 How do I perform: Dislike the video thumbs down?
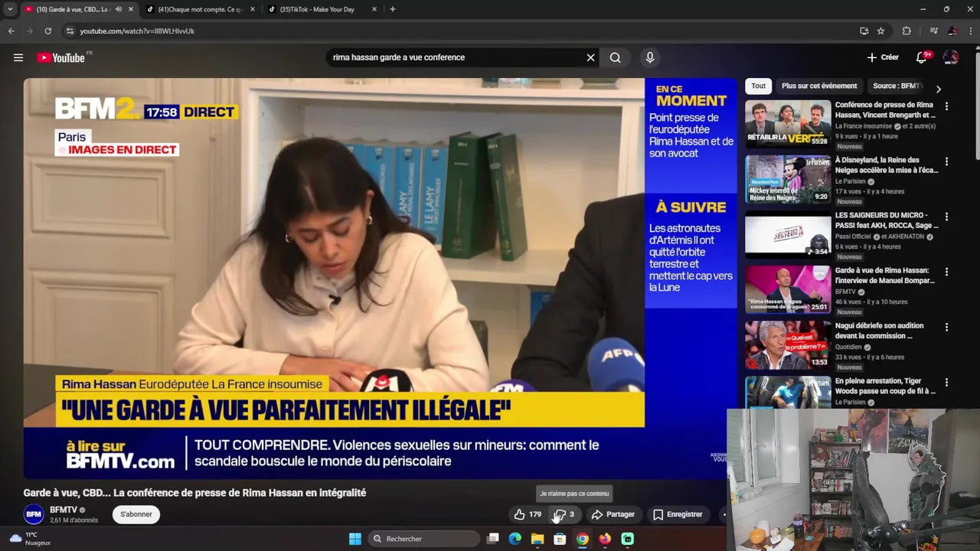pos(565,514)
